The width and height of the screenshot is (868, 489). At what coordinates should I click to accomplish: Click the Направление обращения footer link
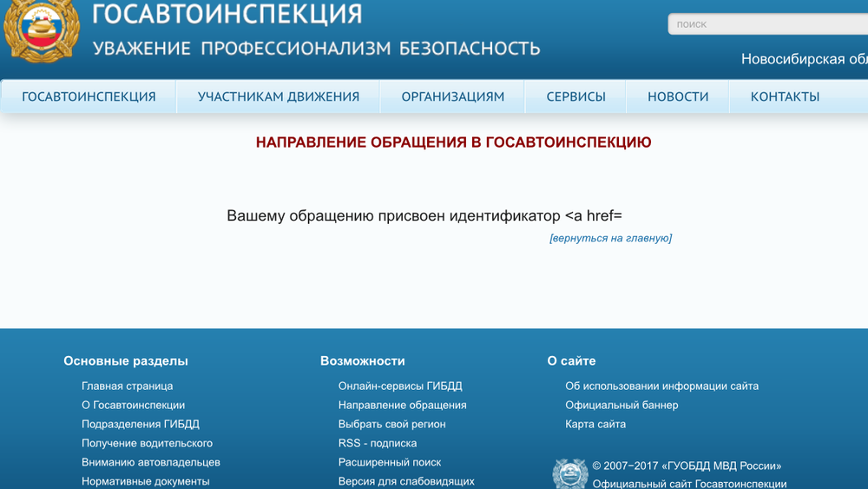coord(402,405)
